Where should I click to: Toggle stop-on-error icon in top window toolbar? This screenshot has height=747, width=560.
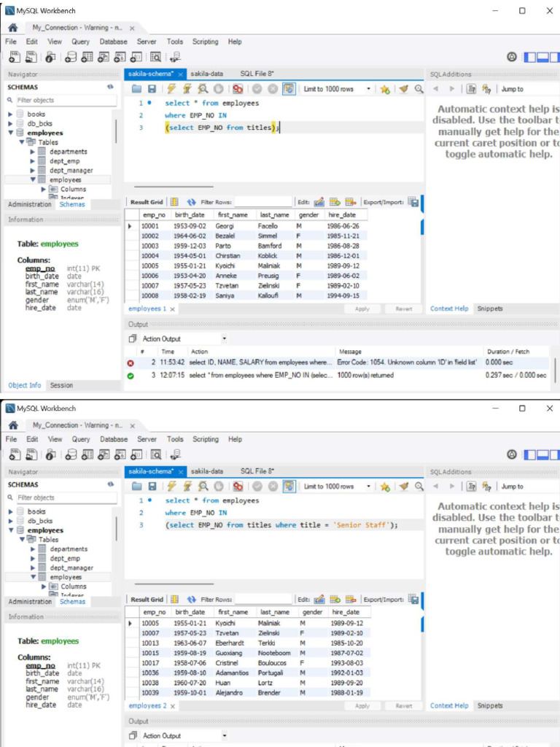point(238,88)
